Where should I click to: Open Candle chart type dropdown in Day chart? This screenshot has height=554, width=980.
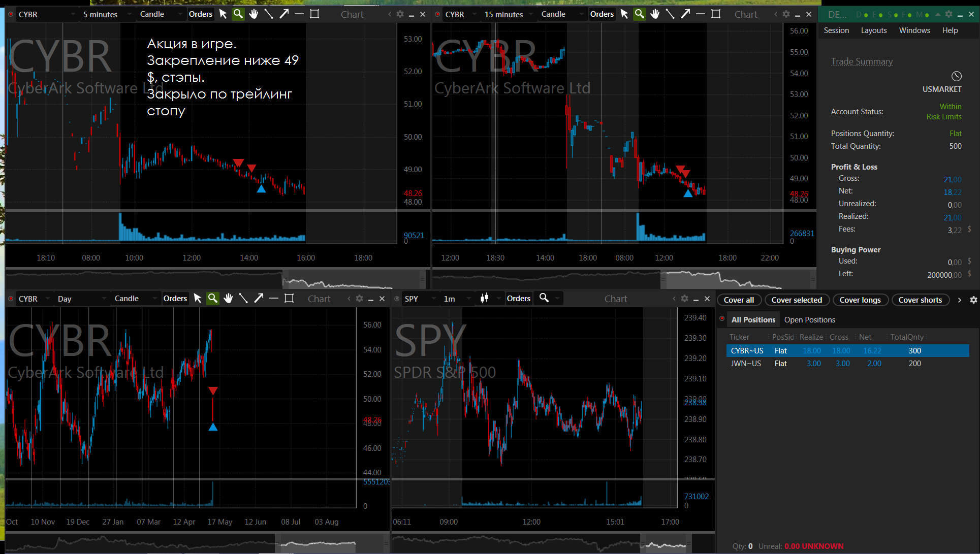coord(136,299)
